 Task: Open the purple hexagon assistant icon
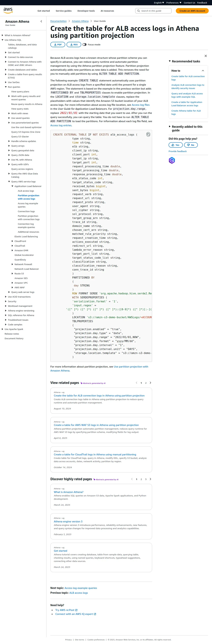click(x=172, y=160)
